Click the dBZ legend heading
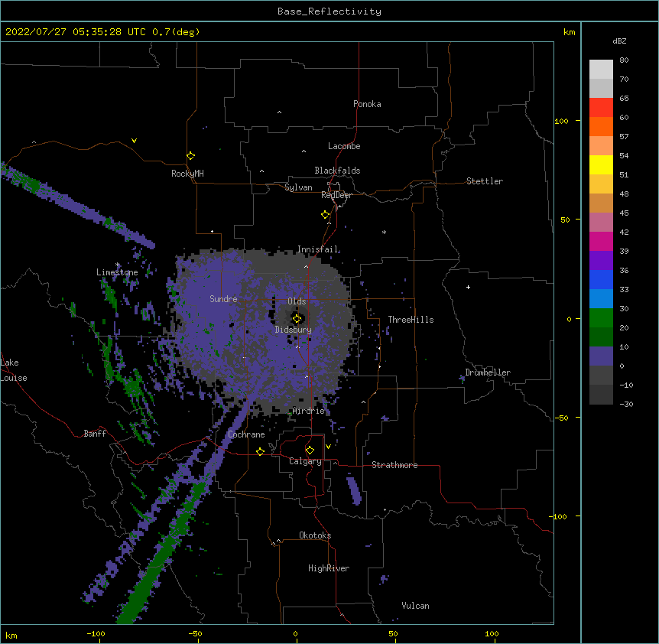The image size is (659, 644). 619,41
